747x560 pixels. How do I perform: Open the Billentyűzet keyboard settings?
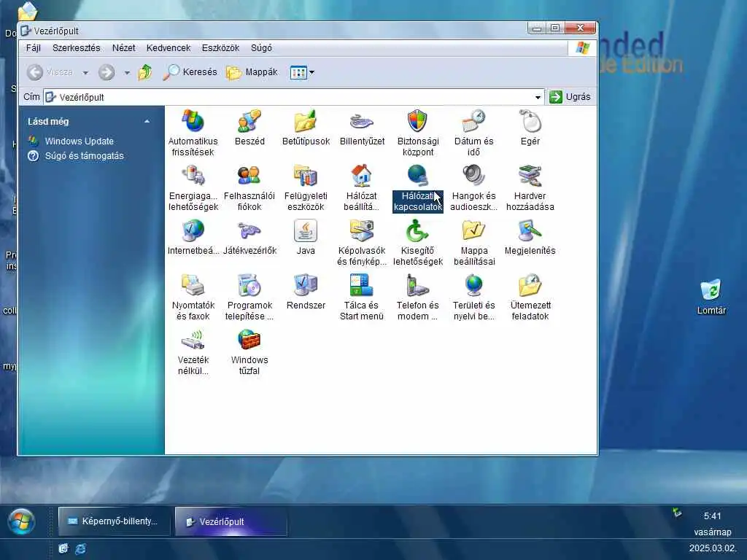pos(362,128)
